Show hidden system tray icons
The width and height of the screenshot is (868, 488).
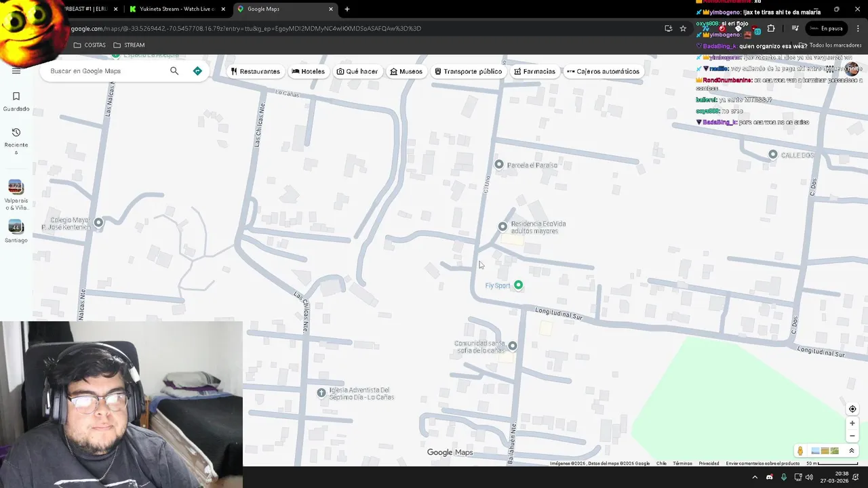[755, 477]
